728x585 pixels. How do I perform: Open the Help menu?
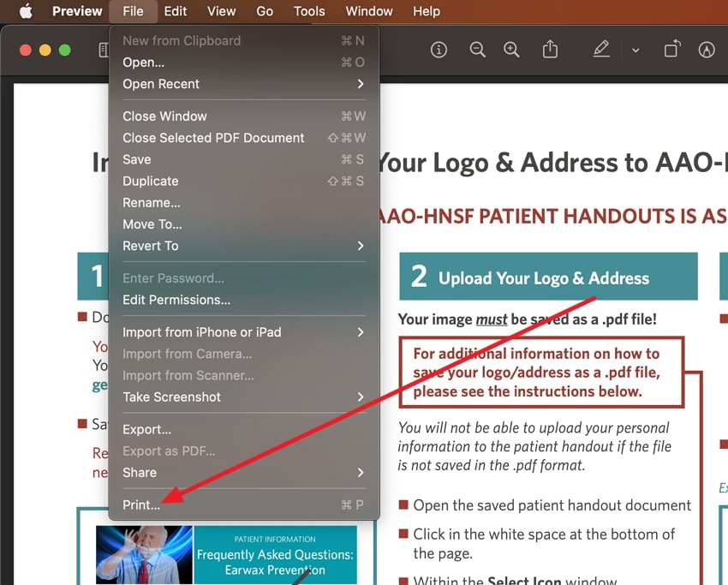(x=427, y=11)
